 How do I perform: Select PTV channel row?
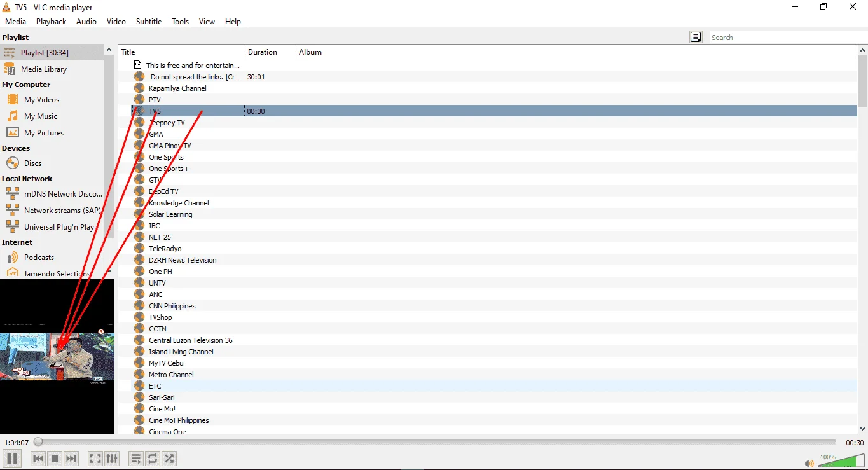click(x=494, y=100)
